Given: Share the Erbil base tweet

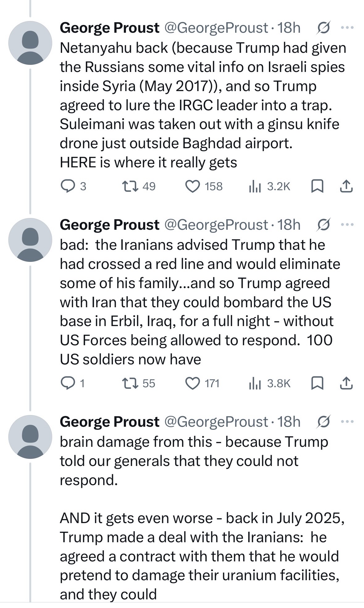Looking at the screenshot, I should click(346, 383).
